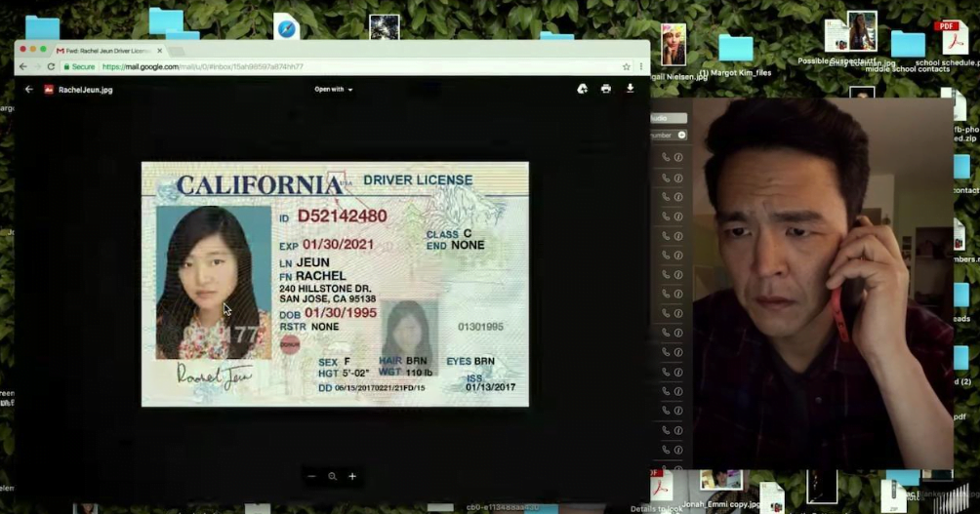Open the Possible Suspects.rtf document
980x514 pixels.
(836, 35)
